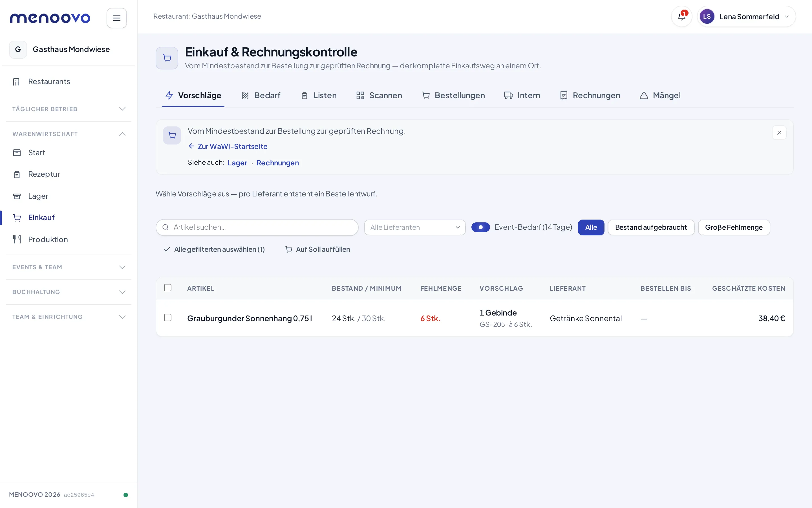The width and height of the screenshot is (812, 508).
Task: Click the menoovo logo
Action: click(x=50, y=18)
